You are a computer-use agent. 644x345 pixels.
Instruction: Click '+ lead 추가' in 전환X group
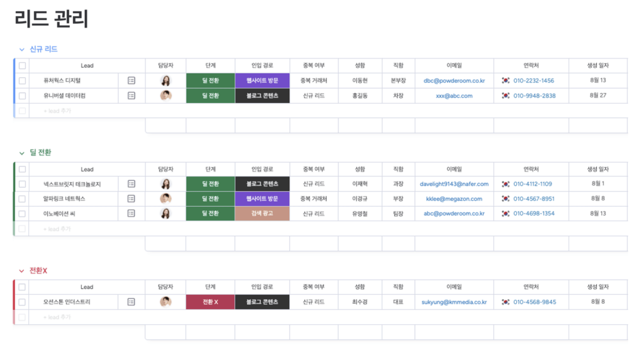(57, 317)
